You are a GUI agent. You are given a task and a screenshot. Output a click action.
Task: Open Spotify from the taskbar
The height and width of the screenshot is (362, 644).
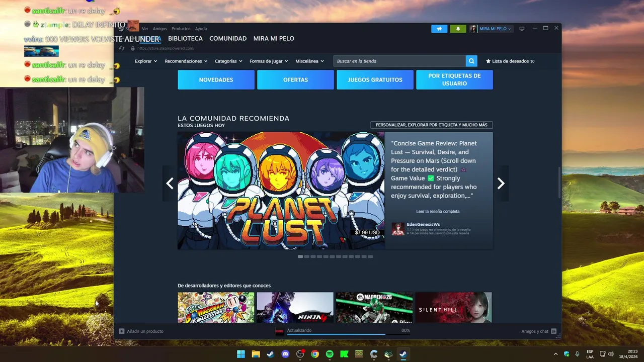tap(330, 354)
